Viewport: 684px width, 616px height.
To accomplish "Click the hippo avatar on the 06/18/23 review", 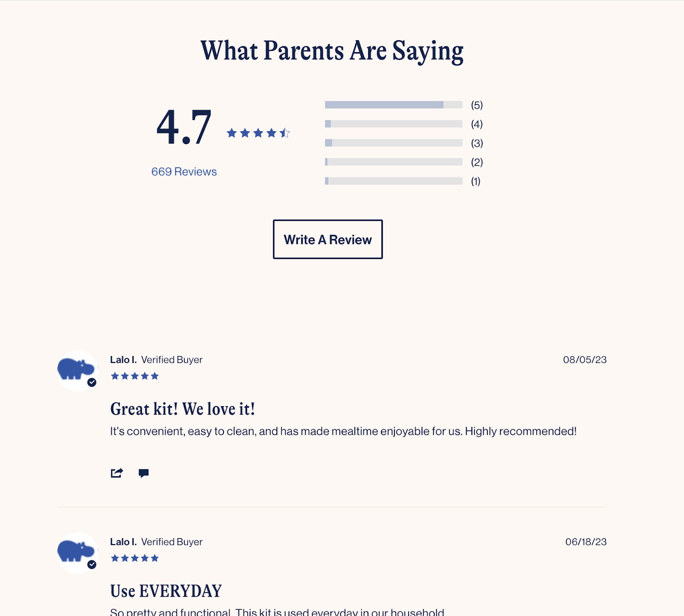I will tap(77, 552).
